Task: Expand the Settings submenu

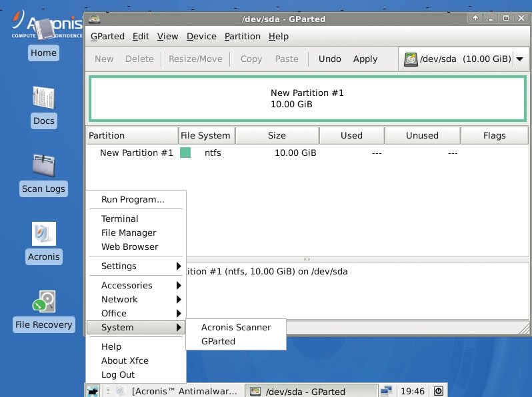Action: click(136, 266)
